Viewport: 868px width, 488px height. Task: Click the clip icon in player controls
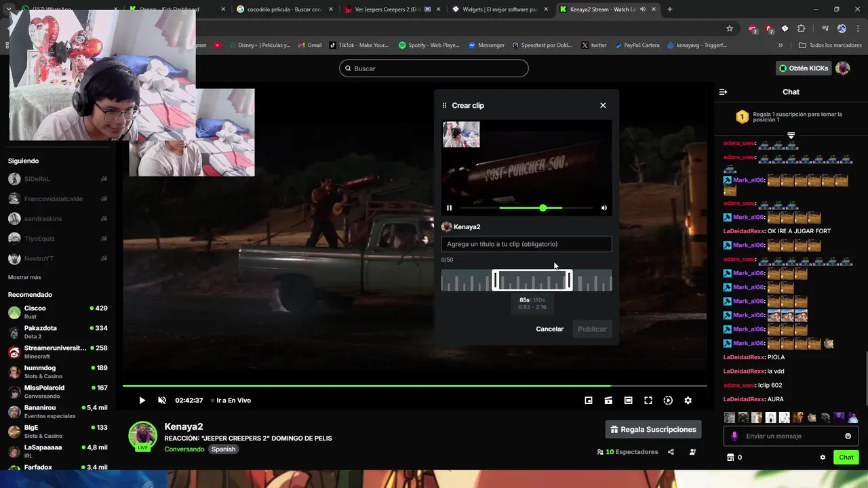click(x=608, y=401)
